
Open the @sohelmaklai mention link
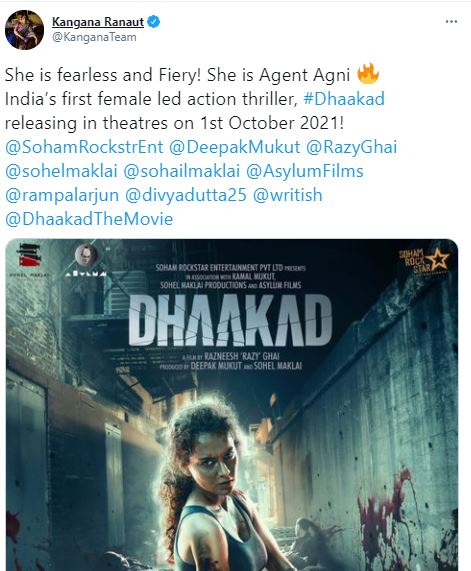point(61,171)
